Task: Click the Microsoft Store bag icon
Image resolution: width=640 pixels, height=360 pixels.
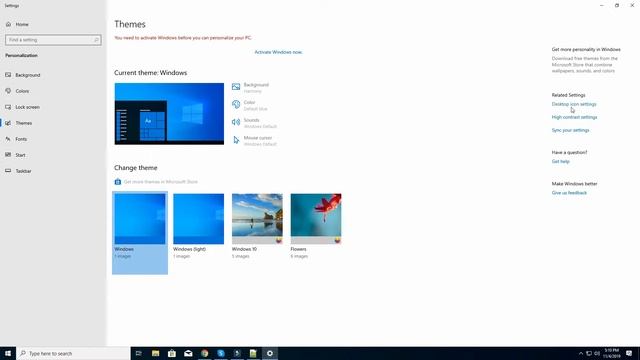Action: 118,182
